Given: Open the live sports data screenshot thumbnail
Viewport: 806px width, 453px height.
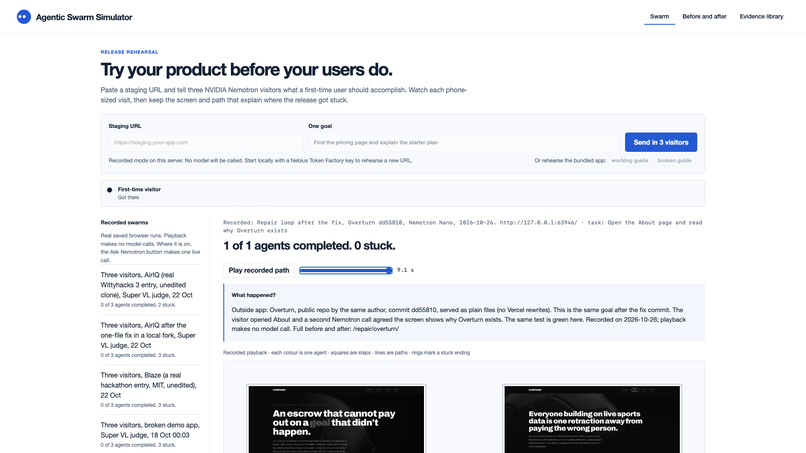Looking at the screenshot, I should pos(592,419).
